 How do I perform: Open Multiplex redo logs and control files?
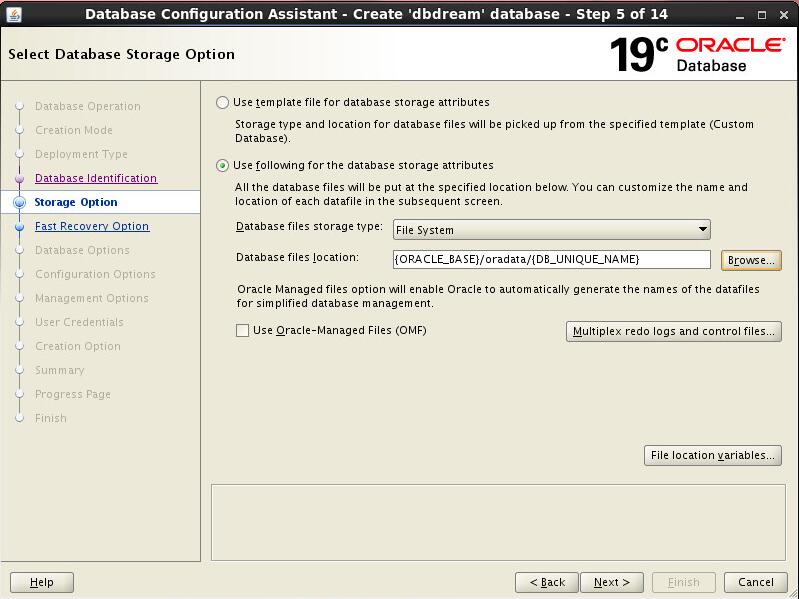pyautogui.click(x=673, y=331)
